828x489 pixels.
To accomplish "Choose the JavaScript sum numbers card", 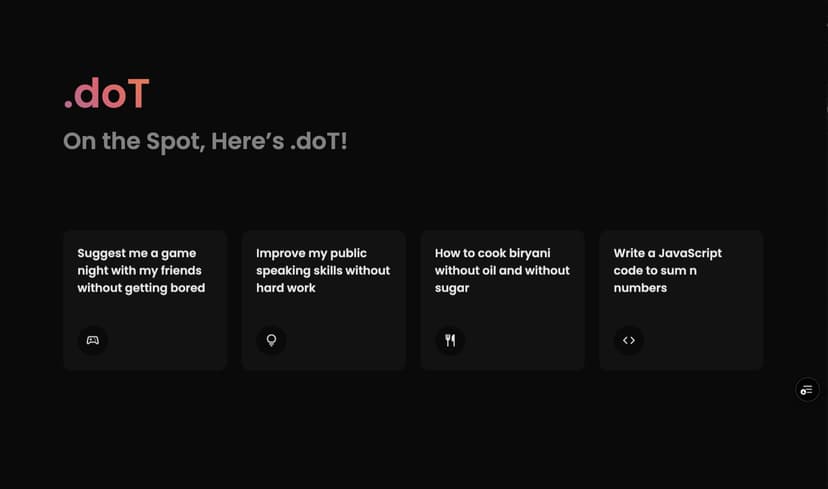I will point(681,300).
